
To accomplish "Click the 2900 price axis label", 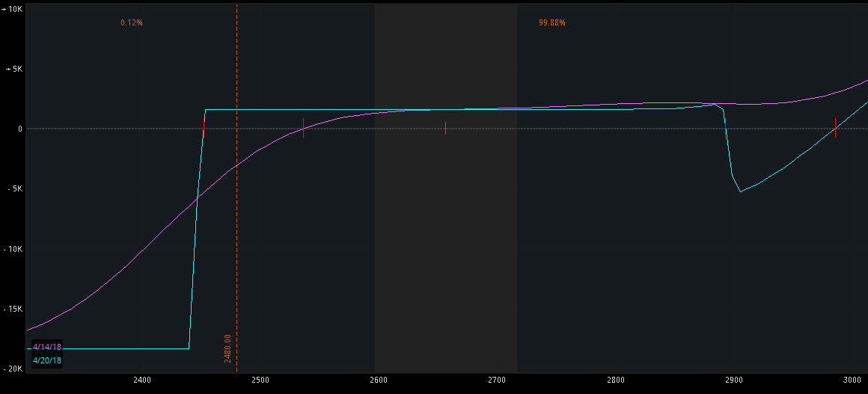I will coord(734,381).
